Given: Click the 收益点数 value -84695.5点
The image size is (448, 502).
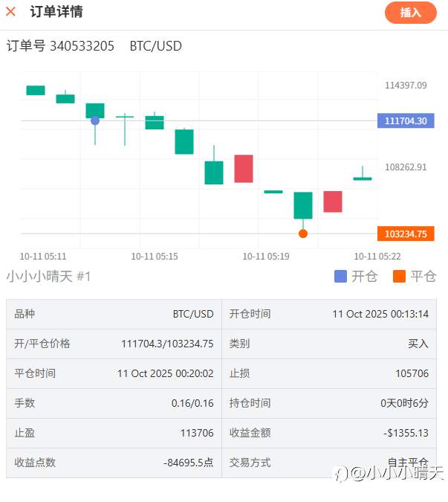Looking at the screenshot, I should (188, 463).
